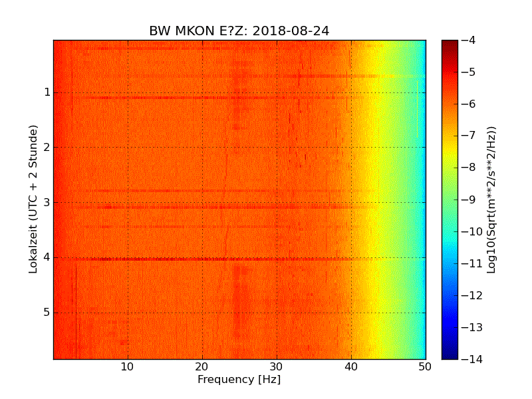Click the x-axis tick label 20
The image size is (532, 399).
point(202,367)
